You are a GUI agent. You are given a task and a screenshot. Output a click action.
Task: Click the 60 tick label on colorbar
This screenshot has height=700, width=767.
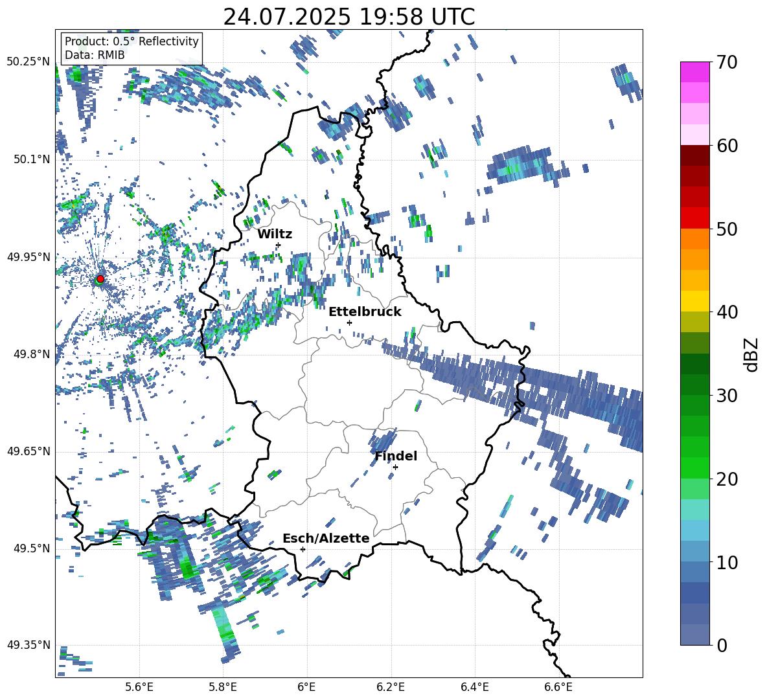pos(726,146)
